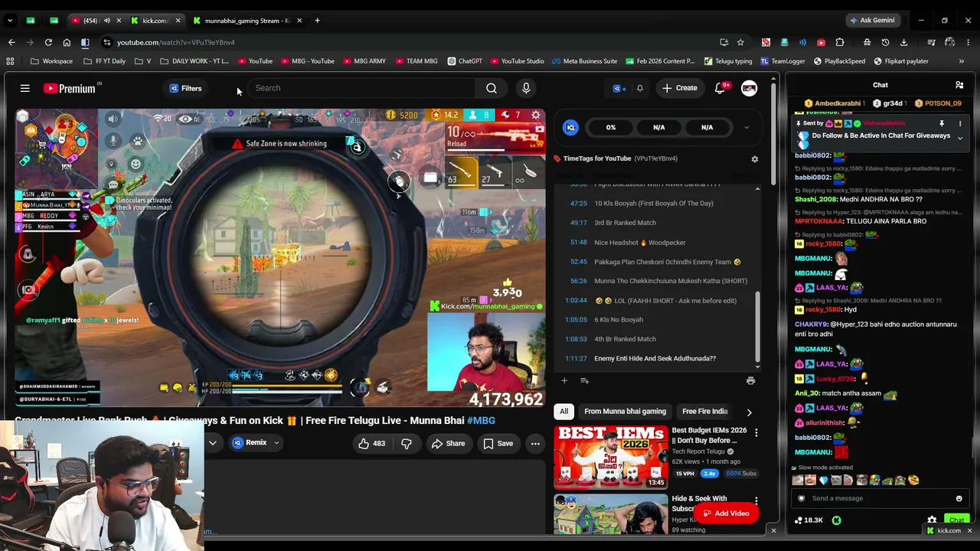Expand the vidIQ stats bar
Screen dimensions: 980x551
click(x=746, y=128)
